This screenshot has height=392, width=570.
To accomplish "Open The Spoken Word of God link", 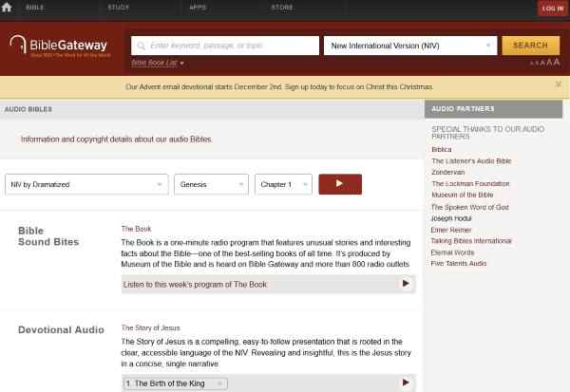I will pos(469,207).
